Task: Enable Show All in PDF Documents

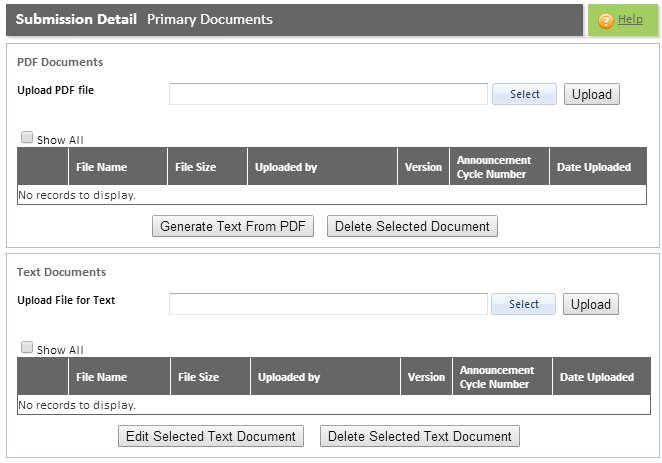Action: pos(27,137)
